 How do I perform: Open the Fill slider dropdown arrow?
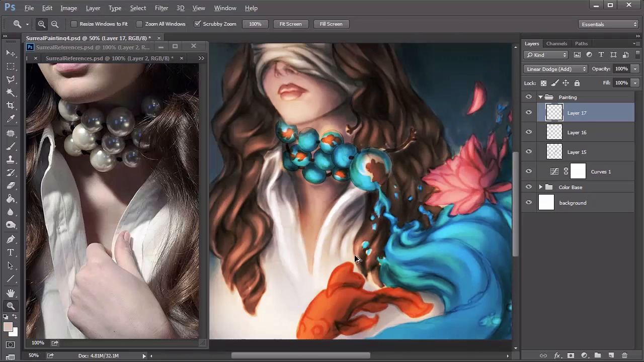point(635,83)
